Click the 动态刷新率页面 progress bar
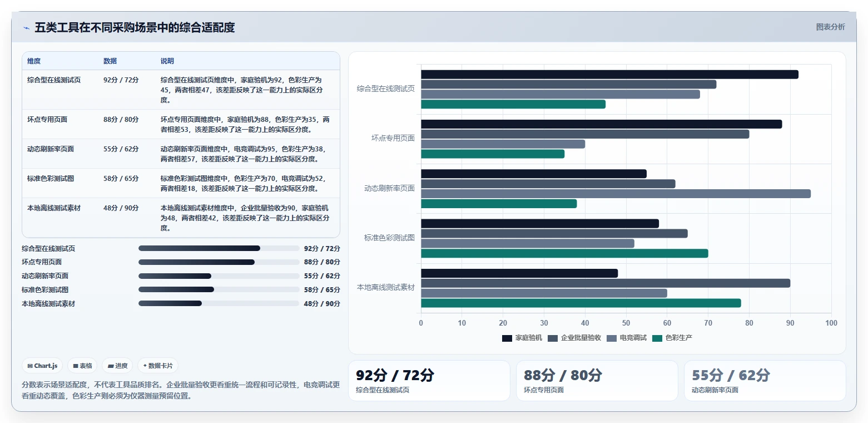868x423 pixels. coord(219,276)
